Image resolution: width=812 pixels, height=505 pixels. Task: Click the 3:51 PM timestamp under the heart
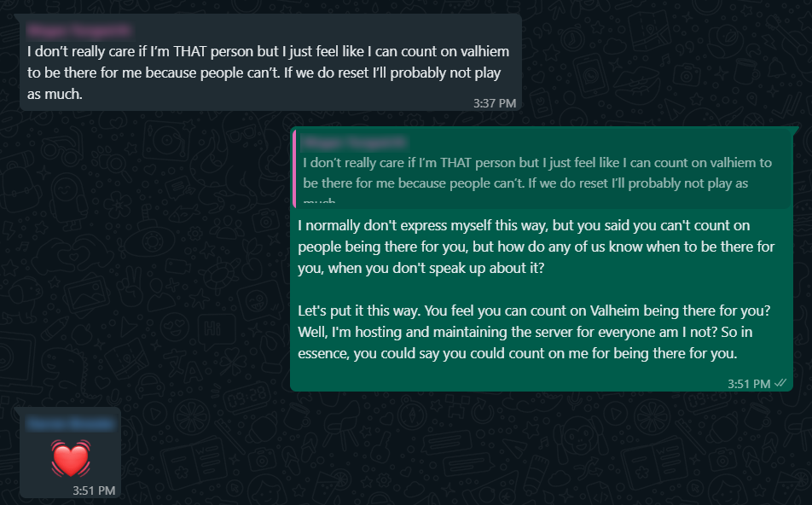pyautogui.click(x=94, y=490)
